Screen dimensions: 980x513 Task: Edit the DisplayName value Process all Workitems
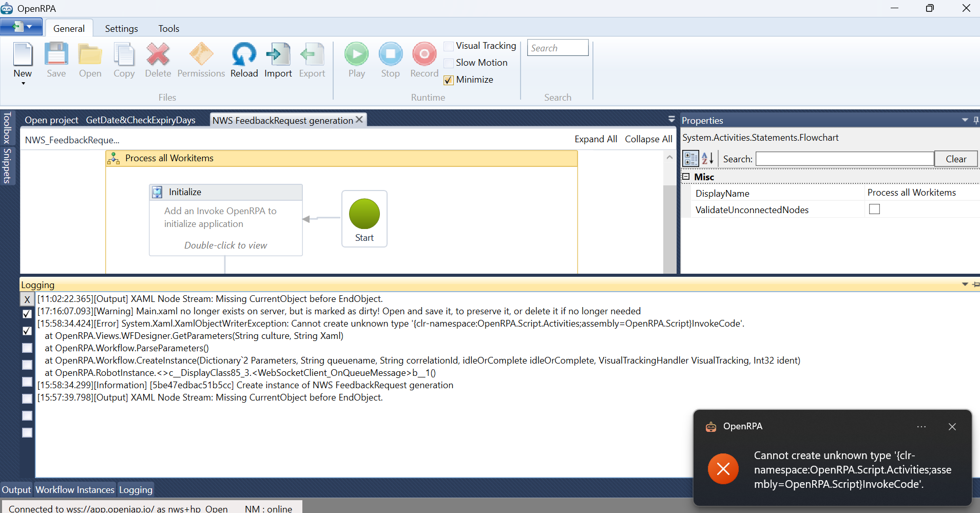(x=912, y=193)
